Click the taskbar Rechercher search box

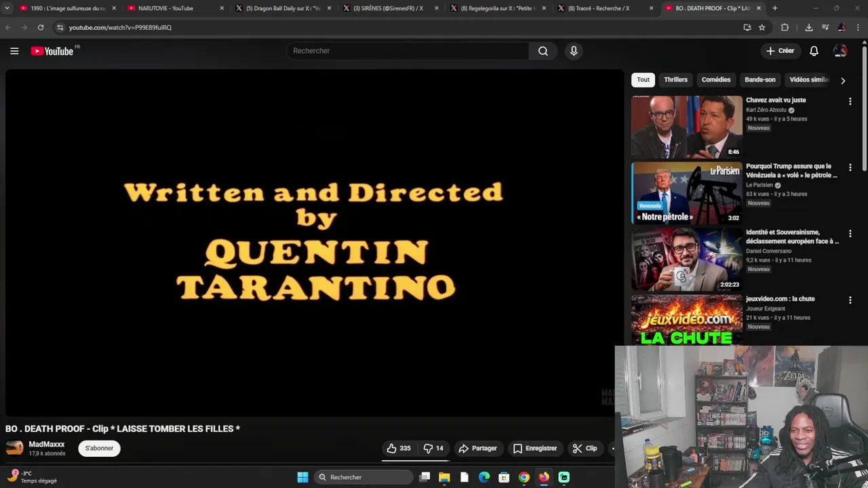pos(364,477)
